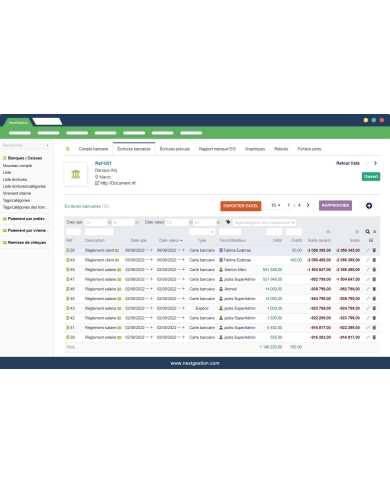This screenshot has width=390, height=484.
Task: Edit entry 41 with the pencil icon
Action: point(368,328)
